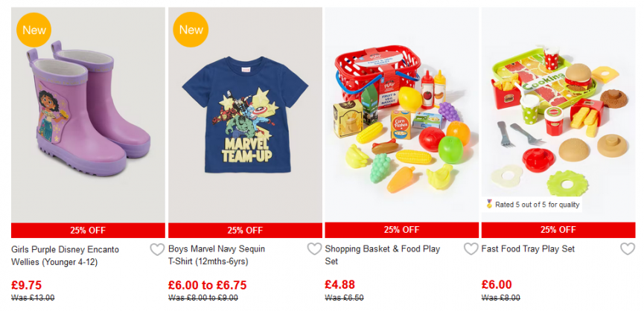
Task: Click the quality rating medal icon
Action: point(489,204)
